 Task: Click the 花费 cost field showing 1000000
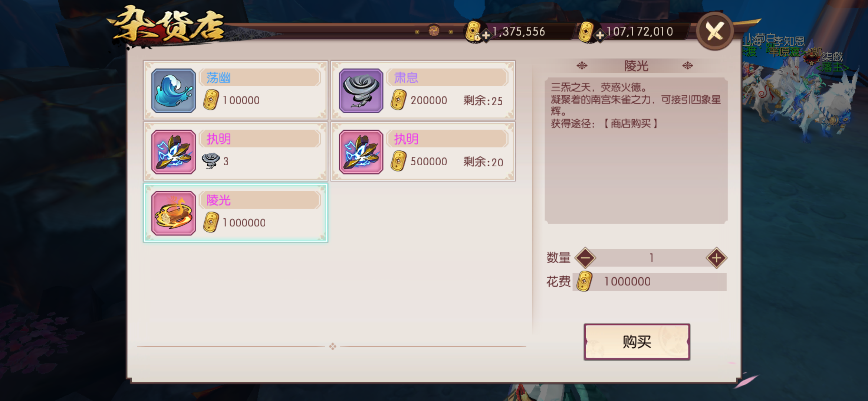click(650, 281)
